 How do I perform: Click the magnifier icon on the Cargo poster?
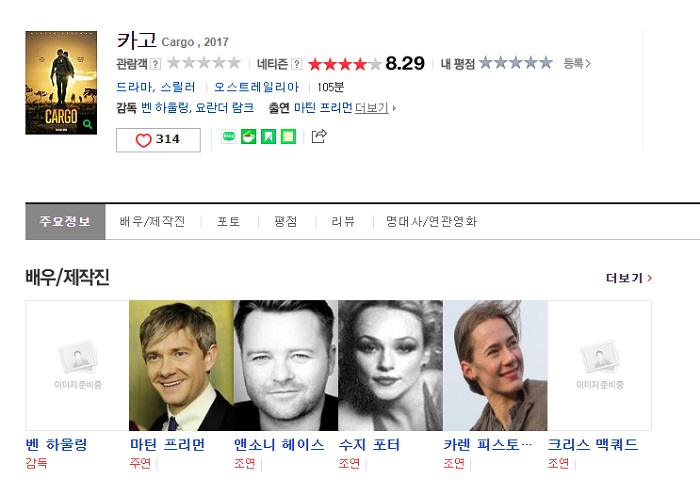(x=88, y=124)
